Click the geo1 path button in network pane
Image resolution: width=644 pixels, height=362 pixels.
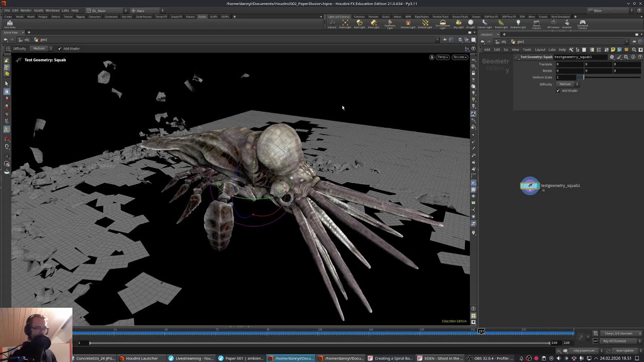518,42
